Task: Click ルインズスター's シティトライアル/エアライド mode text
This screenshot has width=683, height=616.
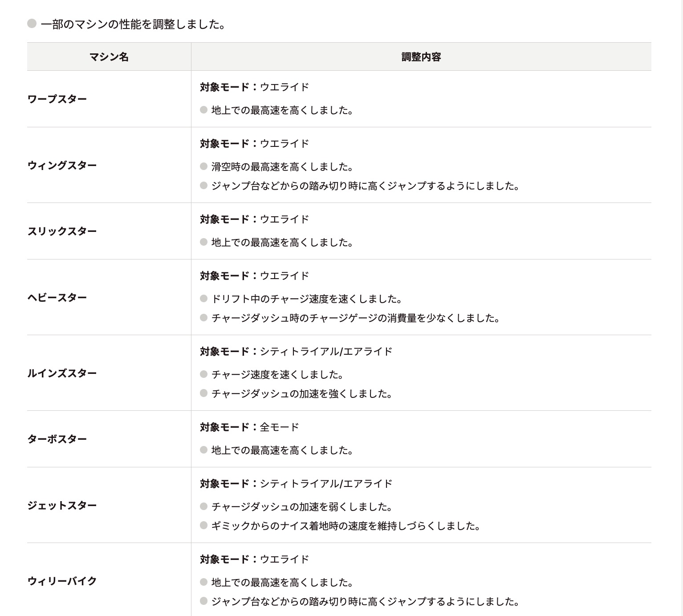Action: point(326,352)
